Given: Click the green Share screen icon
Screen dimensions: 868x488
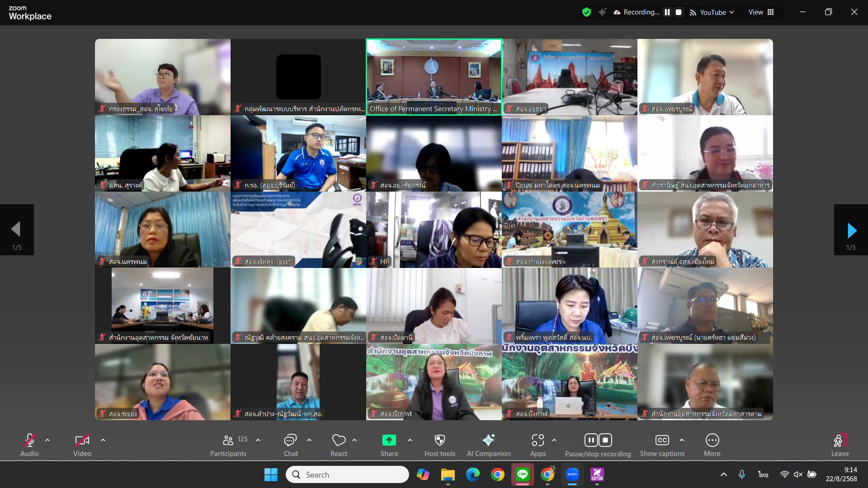Looking at the screenshot, I should pos(389,441).
